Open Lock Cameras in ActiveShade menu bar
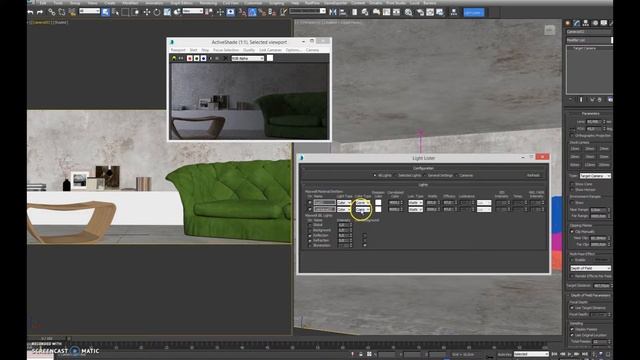 [x=270, y=50]
